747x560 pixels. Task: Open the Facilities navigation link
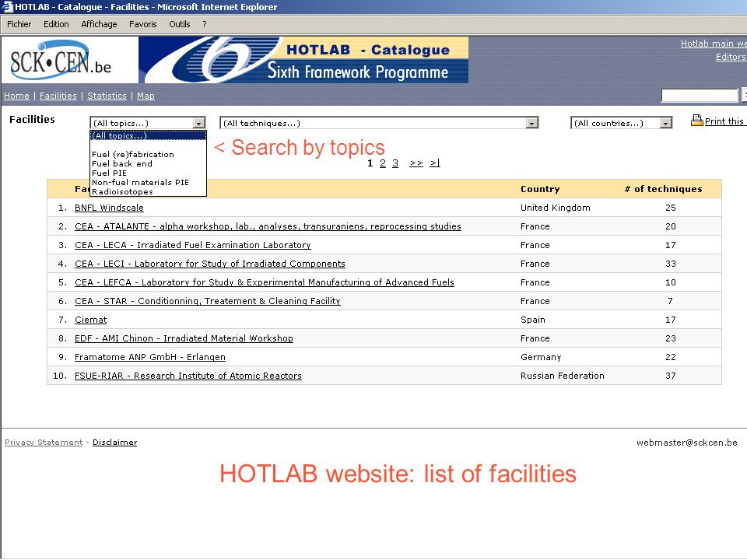click(x=58, y=96)
